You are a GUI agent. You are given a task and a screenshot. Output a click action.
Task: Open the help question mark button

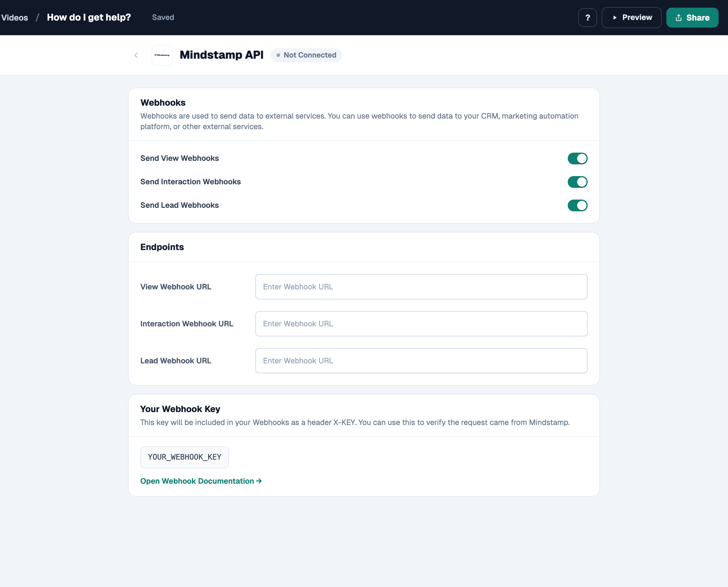point(587,18)
